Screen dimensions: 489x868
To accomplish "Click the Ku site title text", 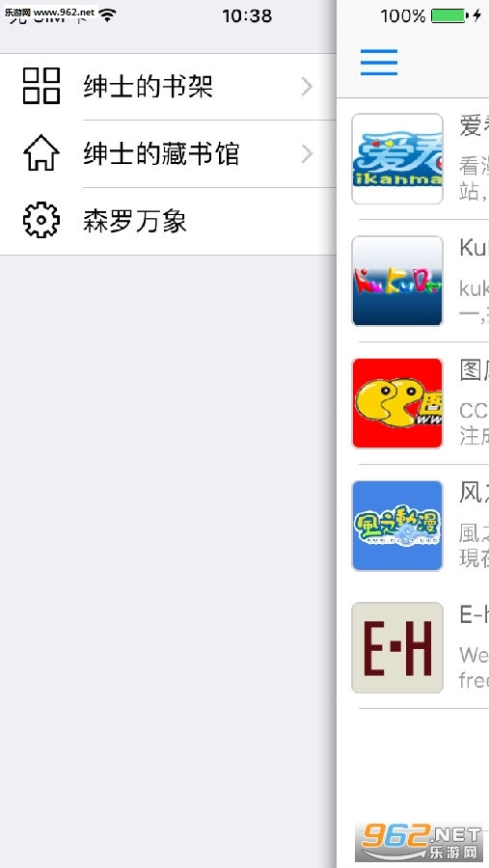I will click(x=474, y=248).
